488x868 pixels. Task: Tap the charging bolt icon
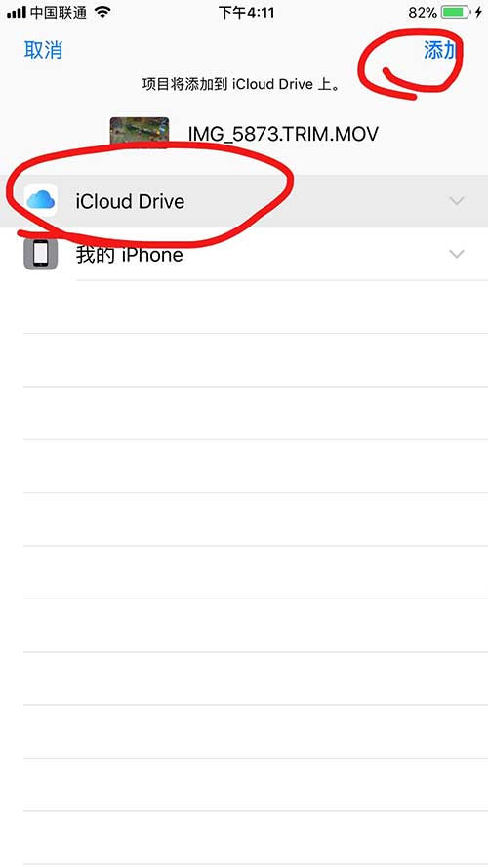(x=478, y=12)
